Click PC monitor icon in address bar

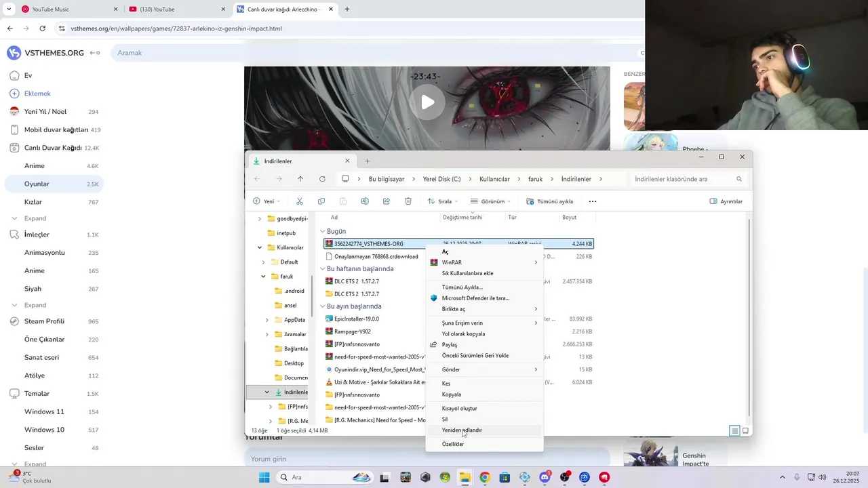[345, 179]
